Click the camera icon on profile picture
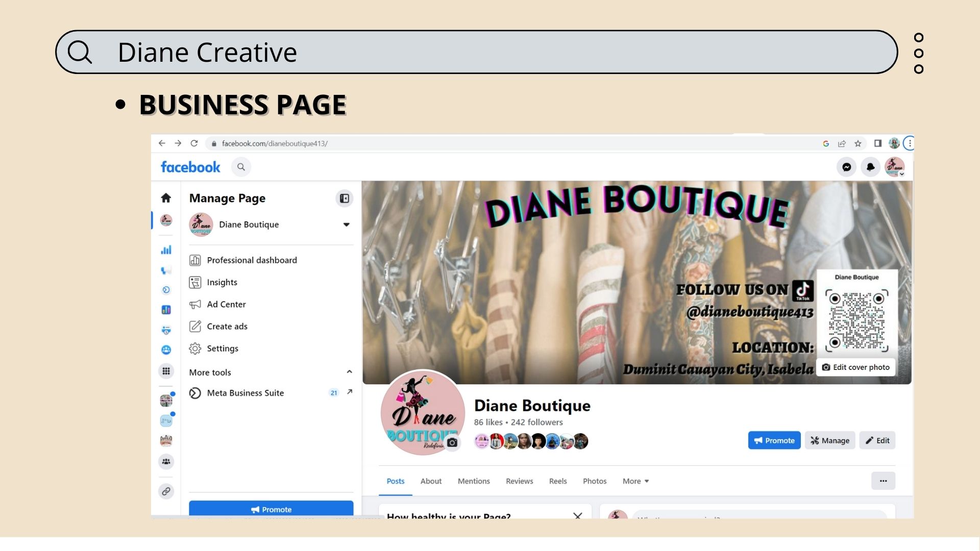This screenshot has width=980, height=551. [x=452, y=442]
